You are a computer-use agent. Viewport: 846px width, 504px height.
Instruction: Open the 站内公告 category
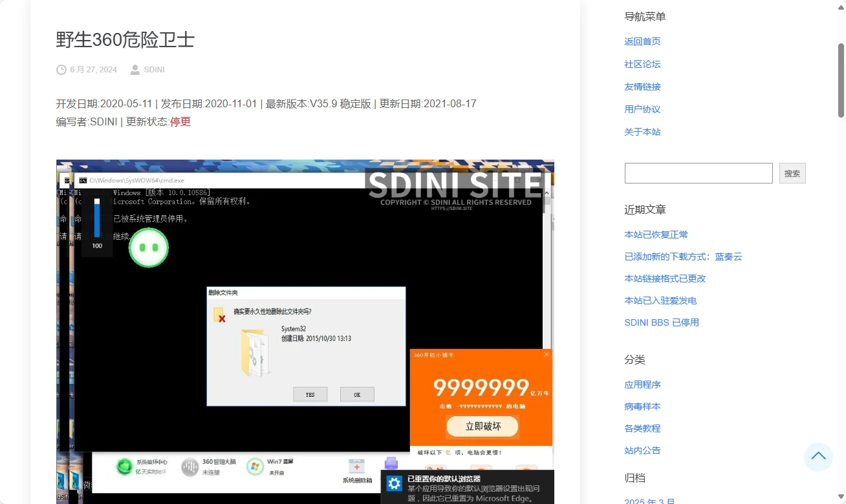pyautogui.click(x=642, y=450)
